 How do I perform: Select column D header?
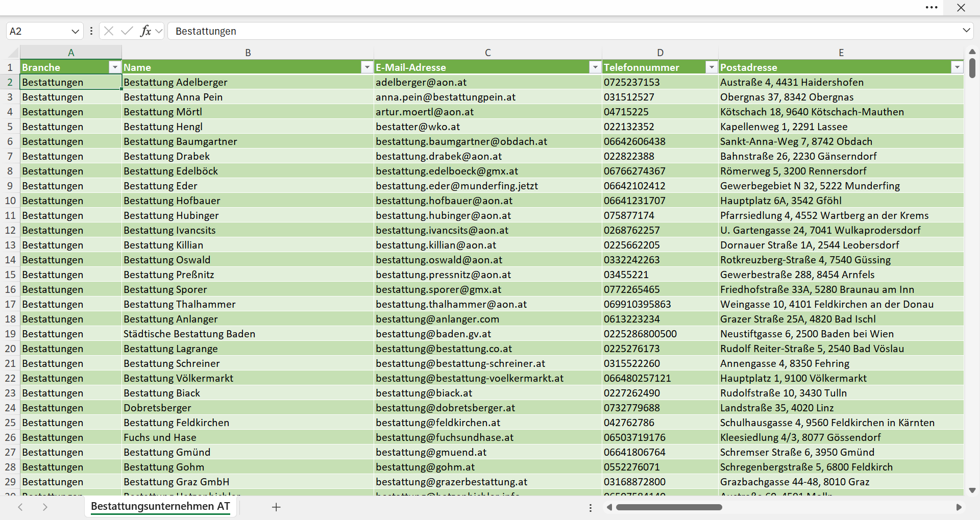660,53
